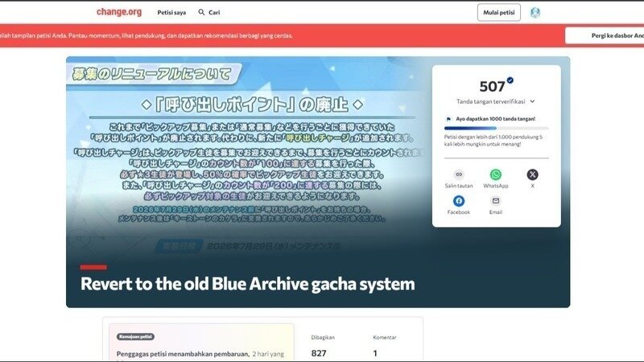Share the petition via WhatsApp icon
Screen dimensions: 644x362
[496, 175]
